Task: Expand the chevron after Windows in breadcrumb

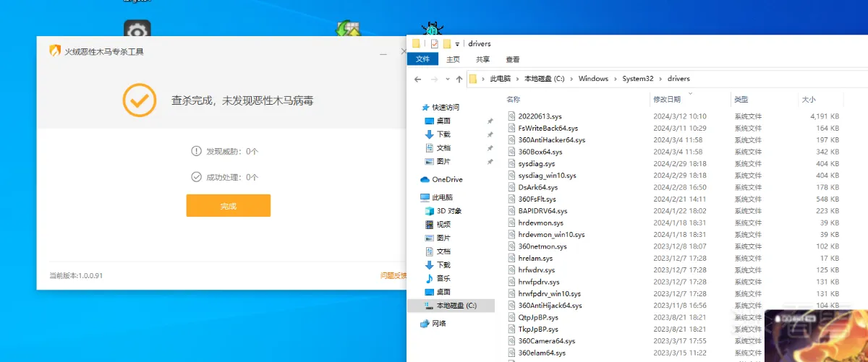Action: coord(616,79)
